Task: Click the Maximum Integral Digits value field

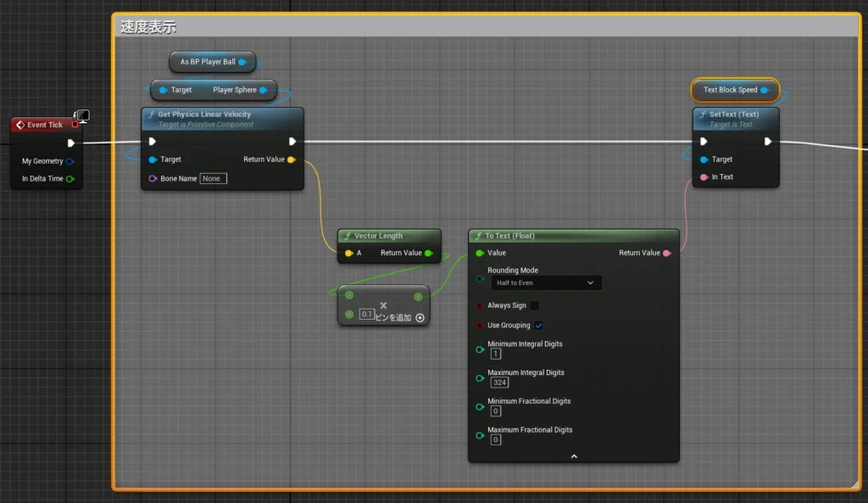Action: 499,383
